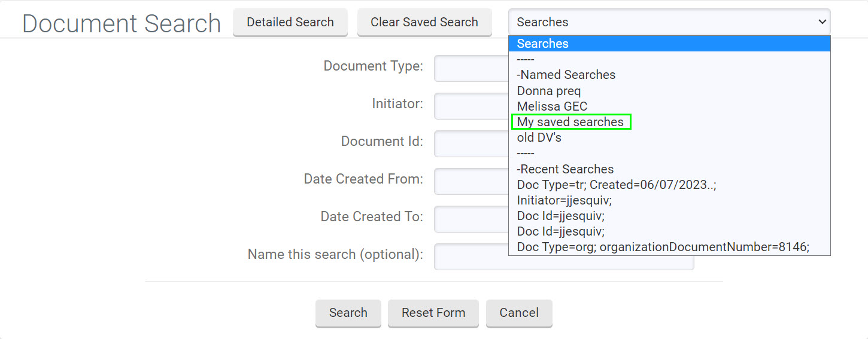Focus the Date Created To field
This screenshot has width=868, height=339.
point(471,219)
